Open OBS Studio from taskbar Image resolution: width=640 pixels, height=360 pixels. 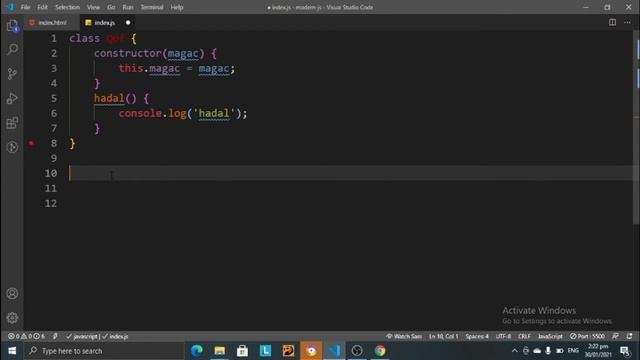[x=357, y=351]
